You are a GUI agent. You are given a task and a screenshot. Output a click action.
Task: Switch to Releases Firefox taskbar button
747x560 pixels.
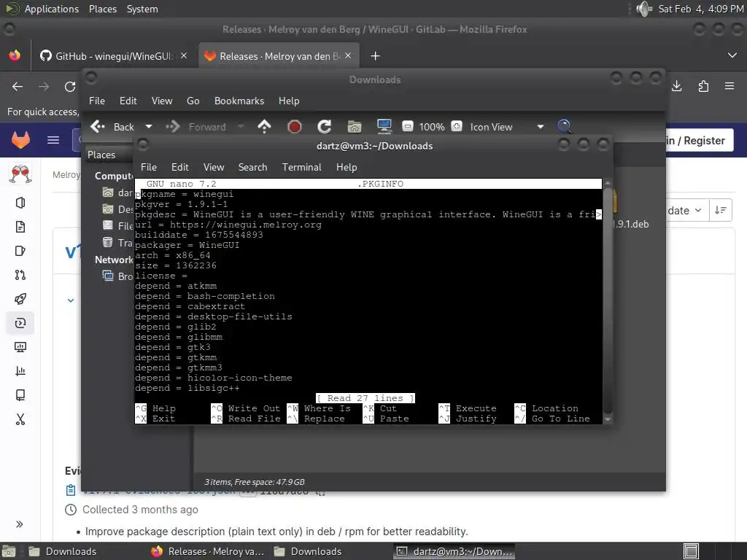[x=208, y=551]
